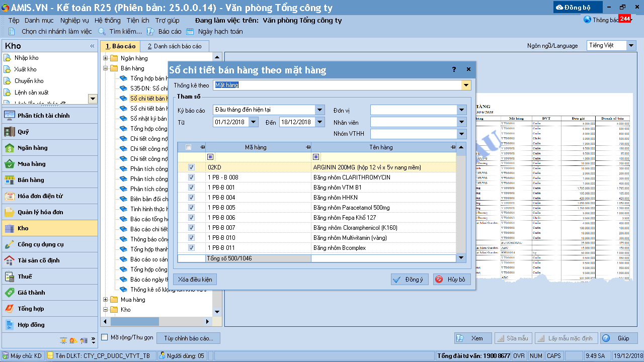Expand the Nhân viên dropdown list
Viewport: 644px width, 362px height.
coord(462,122)
